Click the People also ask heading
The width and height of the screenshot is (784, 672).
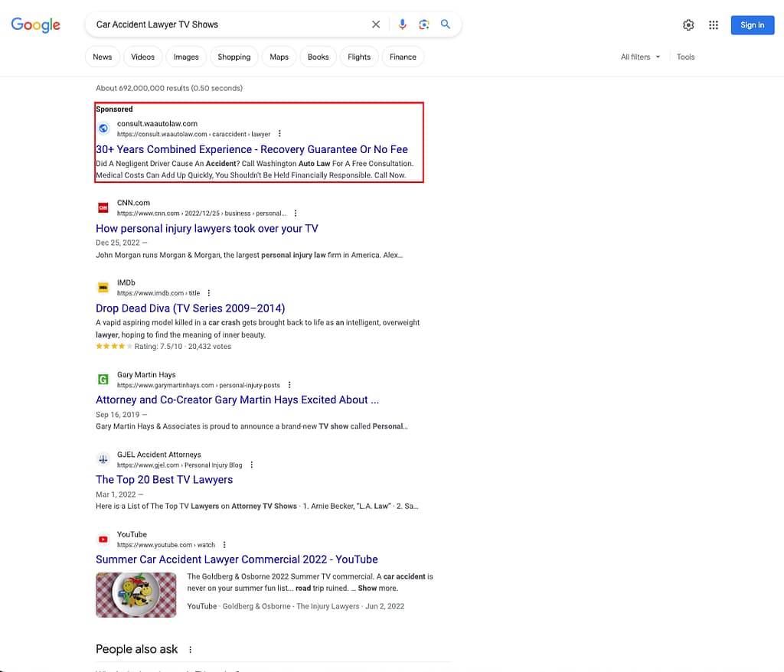coord(136,650)
